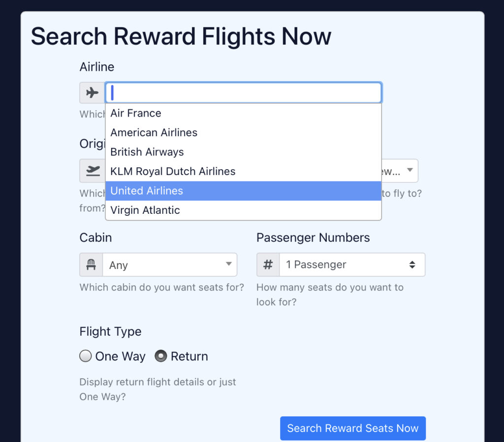
Task: Click the Return label text
Action: pyautogui.click(x=189, y=356)
